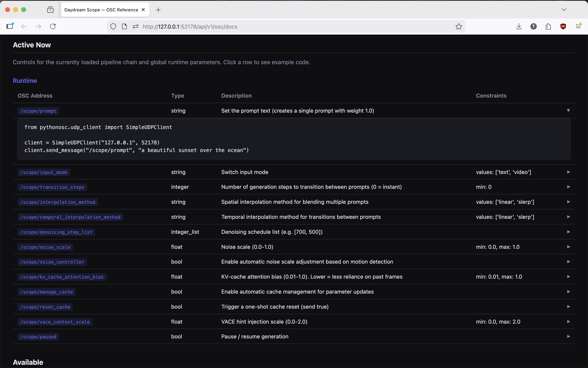Expand the /scope/input_mode row arrow
This screenshot has width=588, height=368.
coord(569,172)
